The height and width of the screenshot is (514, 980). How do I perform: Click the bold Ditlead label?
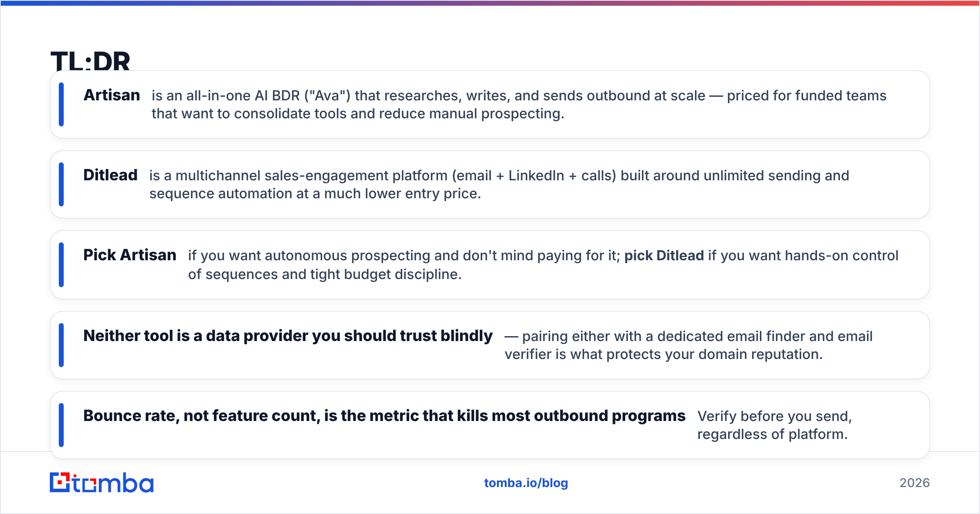[110, 175]
